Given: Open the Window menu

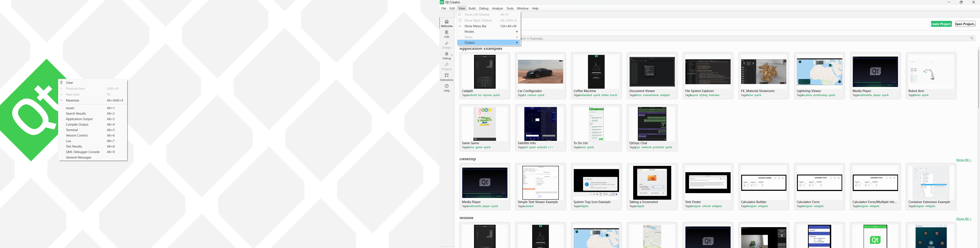Looking at the screenshot, I should 522,8.
